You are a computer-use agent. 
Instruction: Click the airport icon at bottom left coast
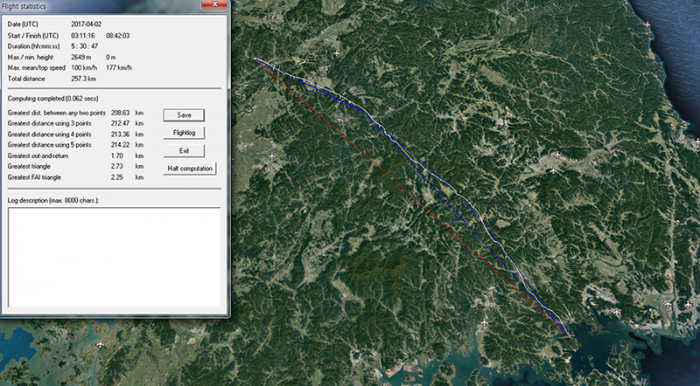coord(100,344)
